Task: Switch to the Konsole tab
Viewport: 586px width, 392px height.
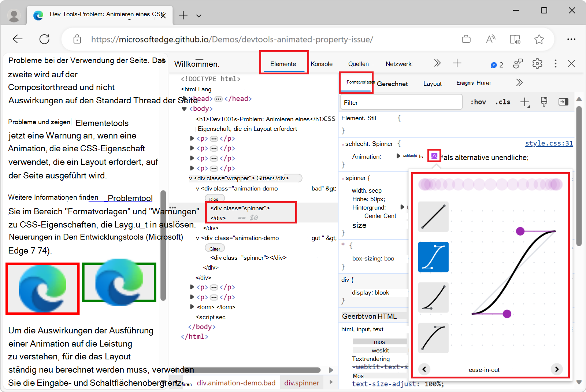Action: point(322,64)
